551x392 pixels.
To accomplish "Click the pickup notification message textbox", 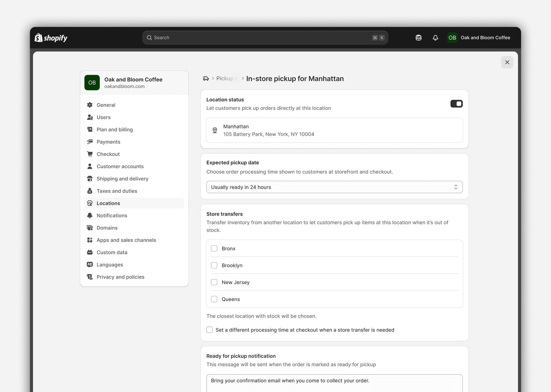I will tap(334, 383).
